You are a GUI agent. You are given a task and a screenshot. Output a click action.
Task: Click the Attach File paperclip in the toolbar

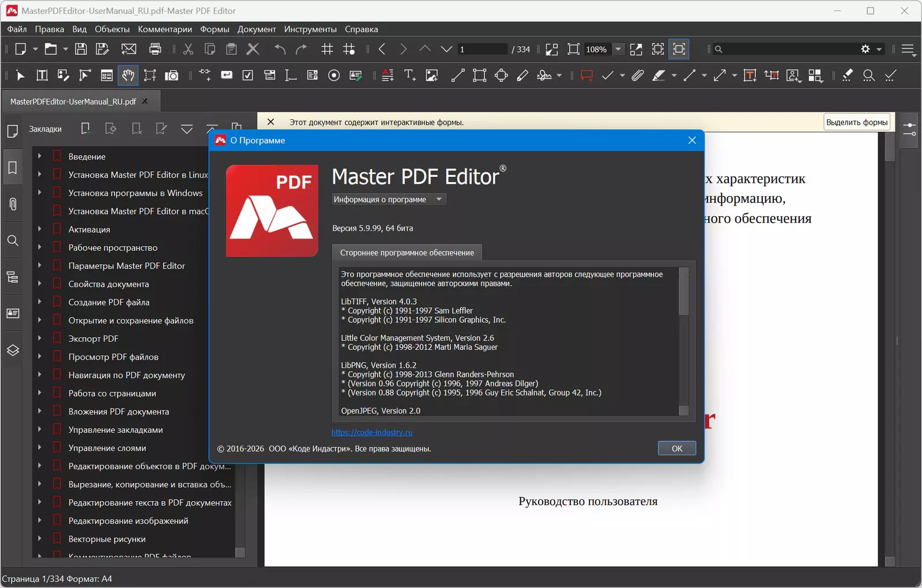tap(637, 76)
